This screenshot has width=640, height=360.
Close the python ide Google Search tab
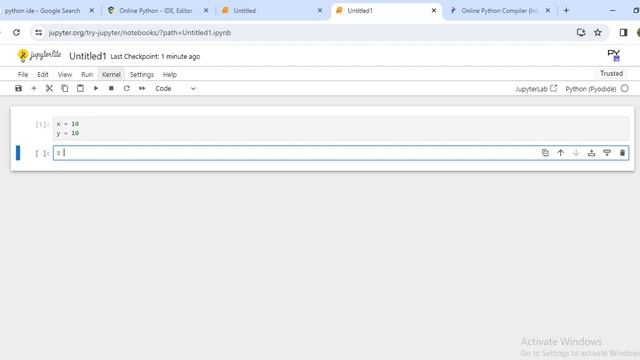click(92, 11)
